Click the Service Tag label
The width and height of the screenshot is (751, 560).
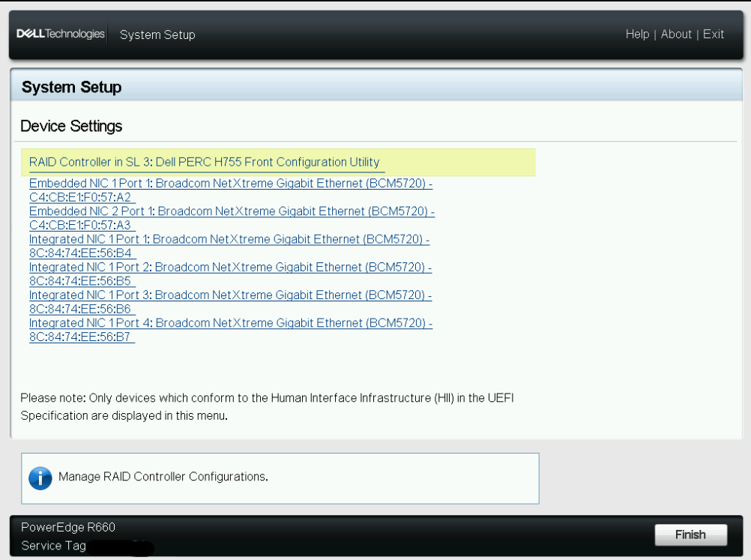click(x=53, y=546)
